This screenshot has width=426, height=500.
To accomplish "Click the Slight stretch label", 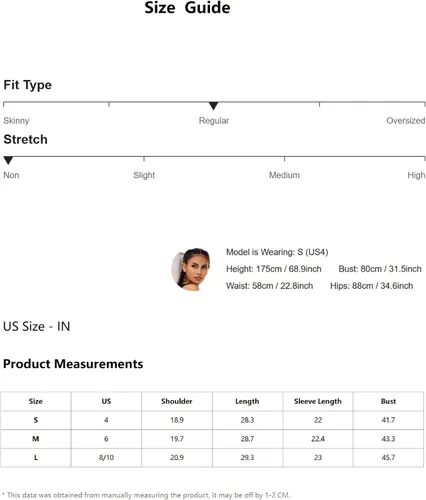I will click(x=144, y=175).
